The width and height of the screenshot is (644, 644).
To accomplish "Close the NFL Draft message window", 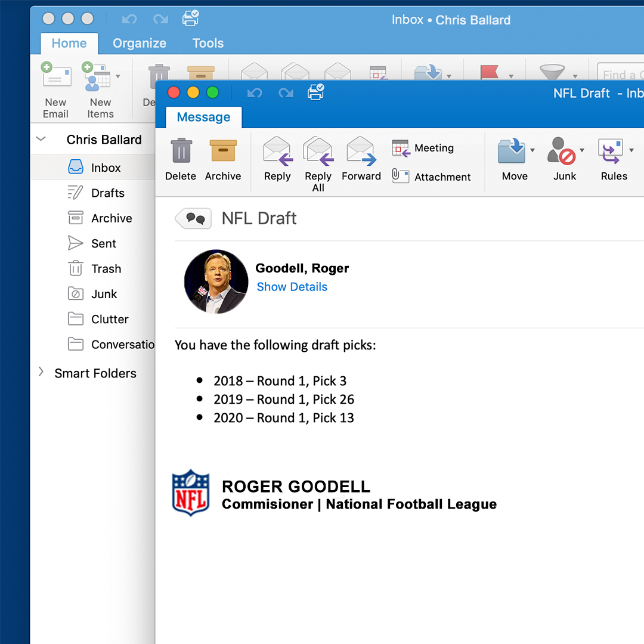I will coord(174,92).
